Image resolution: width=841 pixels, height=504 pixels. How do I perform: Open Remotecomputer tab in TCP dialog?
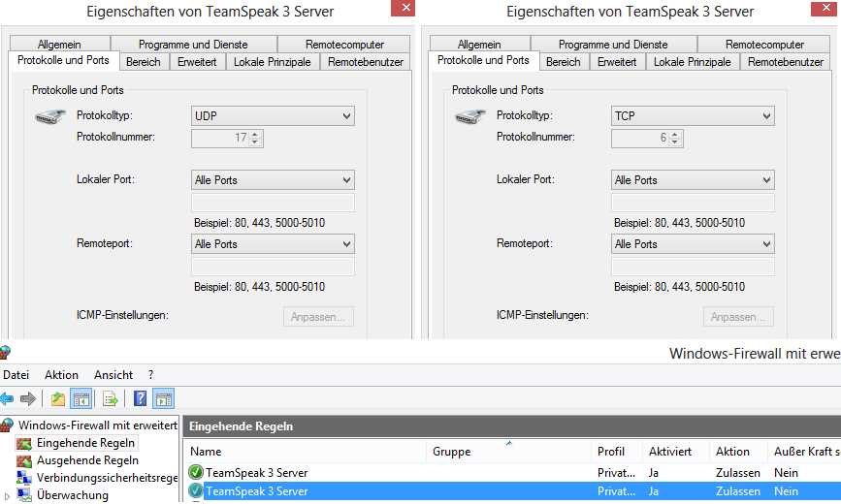pos(764,44)
